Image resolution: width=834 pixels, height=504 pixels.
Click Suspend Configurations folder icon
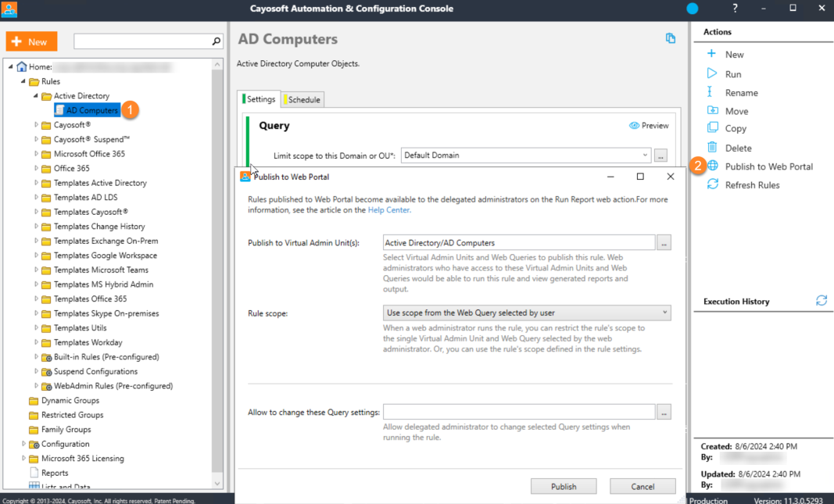coord(47,372)
